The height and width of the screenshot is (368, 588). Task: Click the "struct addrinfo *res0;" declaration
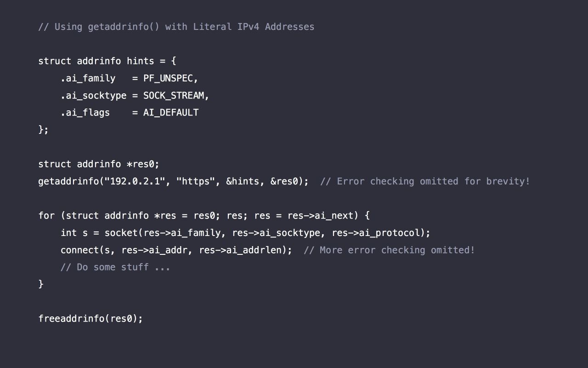pos(99,164)
